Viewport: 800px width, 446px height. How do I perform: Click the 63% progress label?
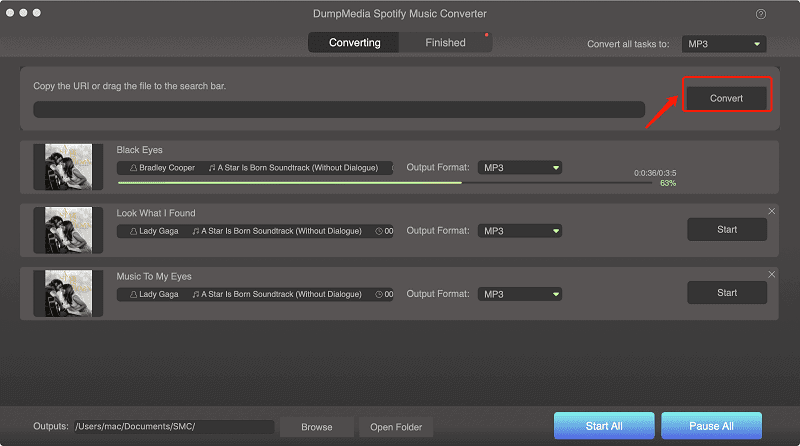[668, 183]
